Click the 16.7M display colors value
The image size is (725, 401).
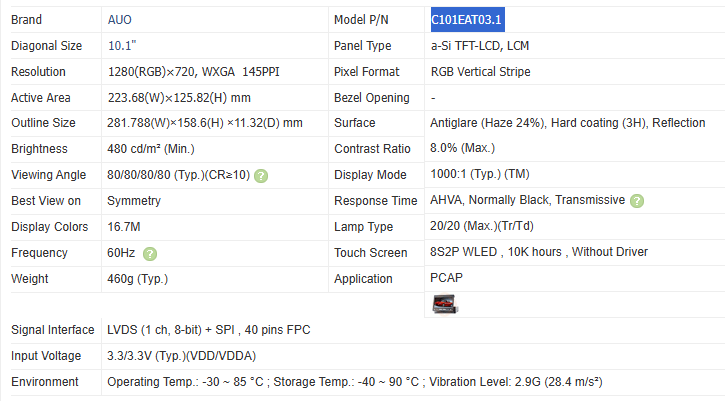[x=125, y=227]
